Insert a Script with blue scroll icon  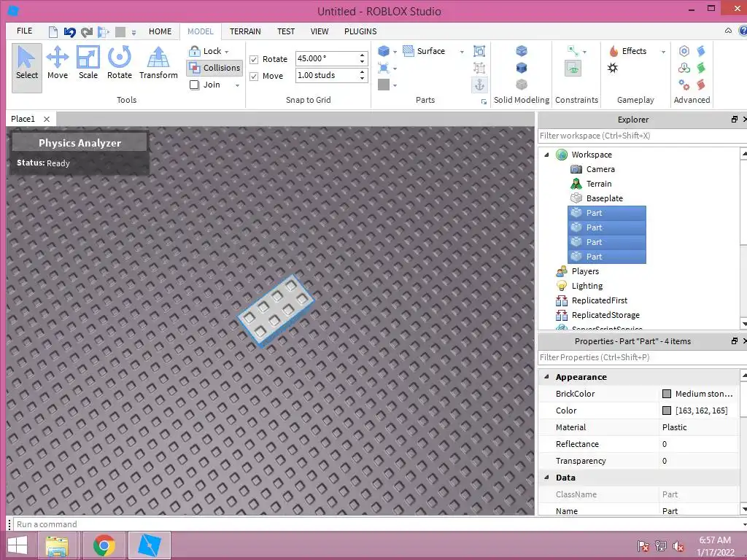[x=701, y=51]
